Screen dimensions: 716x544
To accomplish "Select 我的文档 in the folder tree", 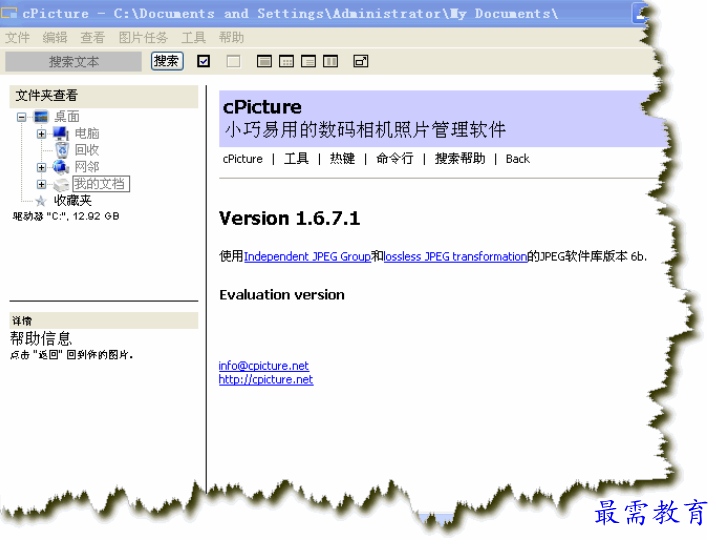I will click(x=101, y=184).
